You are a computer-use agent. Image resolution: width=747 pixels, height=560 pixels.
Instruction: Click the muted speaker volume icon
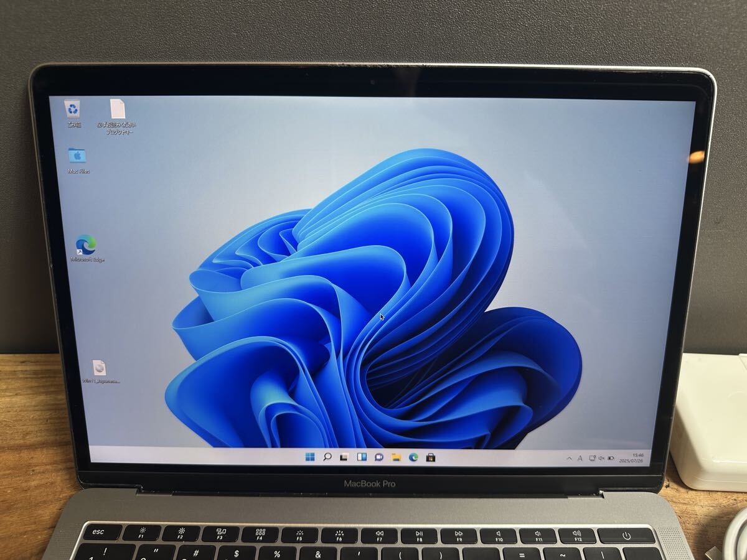[x=601, y=459]
